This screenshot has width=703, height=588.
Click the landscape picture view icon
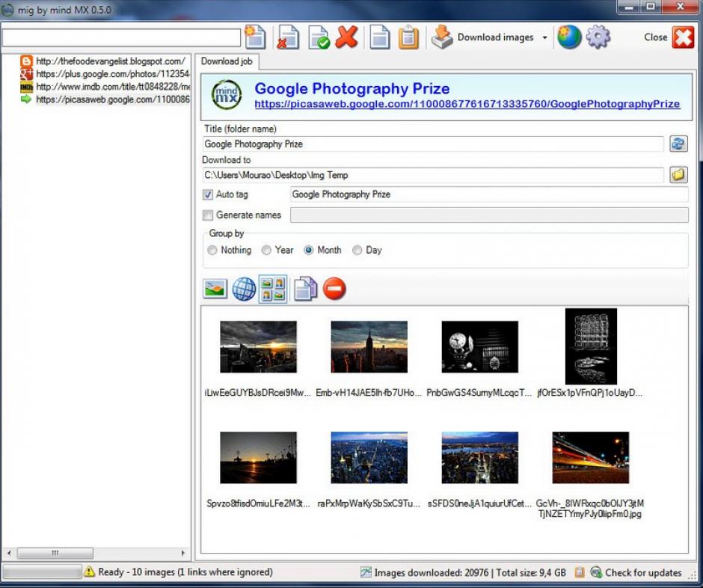[x=215, y=289]
